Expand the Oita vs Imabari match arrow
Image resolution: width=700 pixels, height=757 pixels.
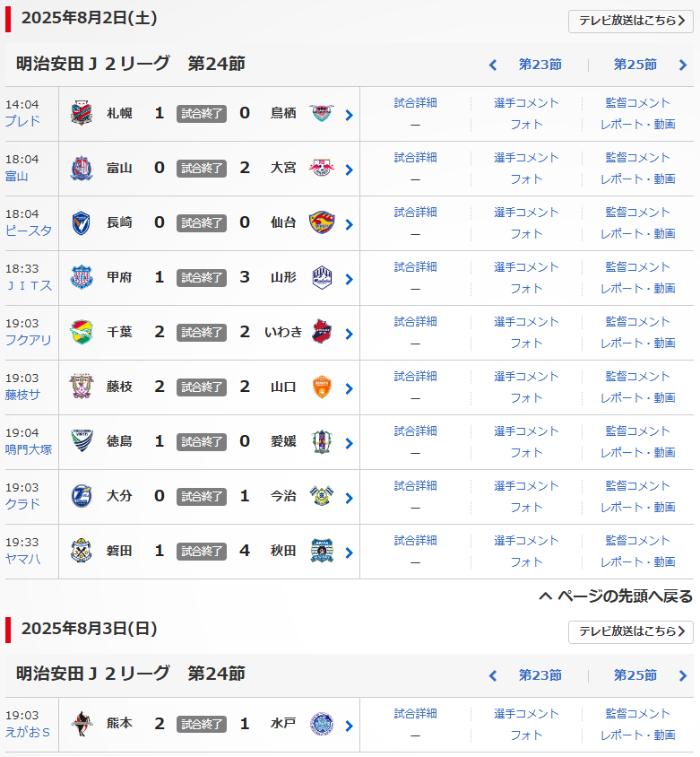(x=349, y=498)
